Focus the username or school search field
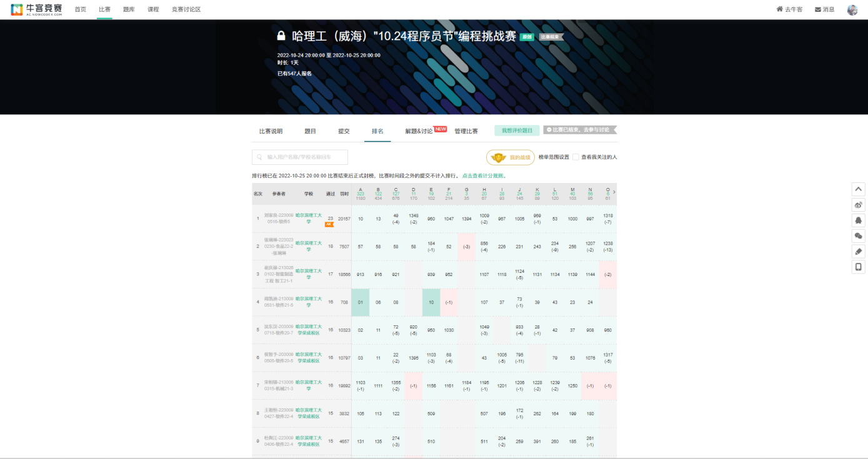868x459 pixels. tap(300, 157)
